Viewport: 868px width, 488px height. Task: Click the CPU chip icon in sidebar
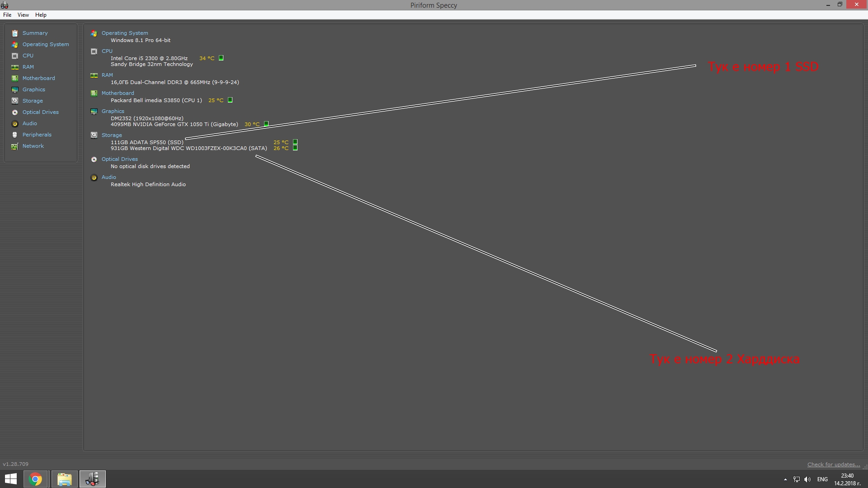[15, 56]
